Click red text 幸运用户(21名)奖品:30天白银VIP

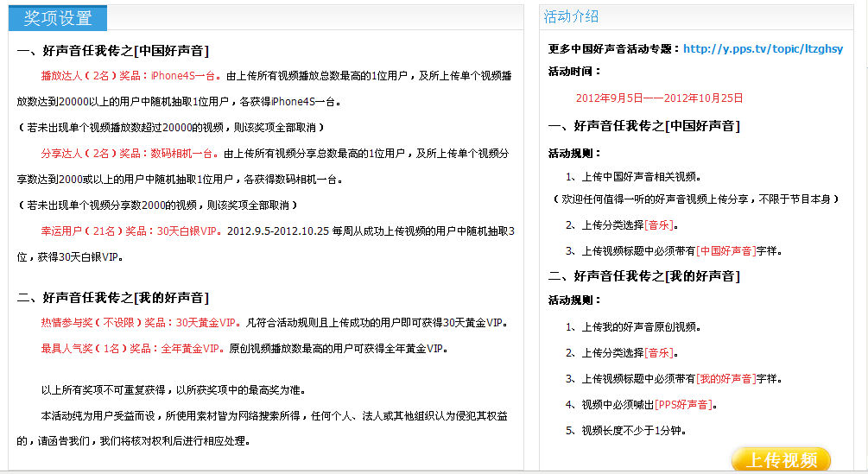pos(132,231)
